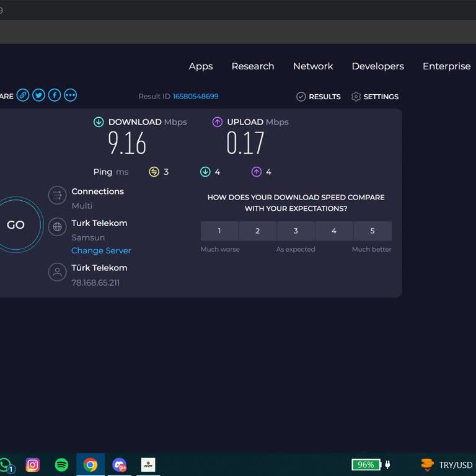Viewport: 476px width, 476px height.
Task: Share result on Twitter
Action: pyautogui.click(x=38, y=95)
